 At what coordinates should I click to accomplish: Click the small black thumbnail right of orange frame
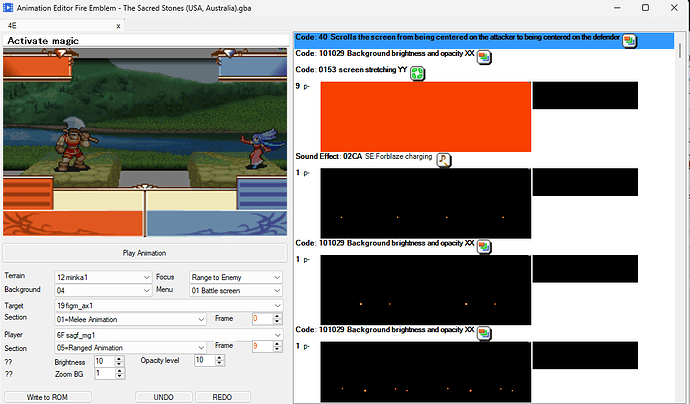(x=585, y=95)
